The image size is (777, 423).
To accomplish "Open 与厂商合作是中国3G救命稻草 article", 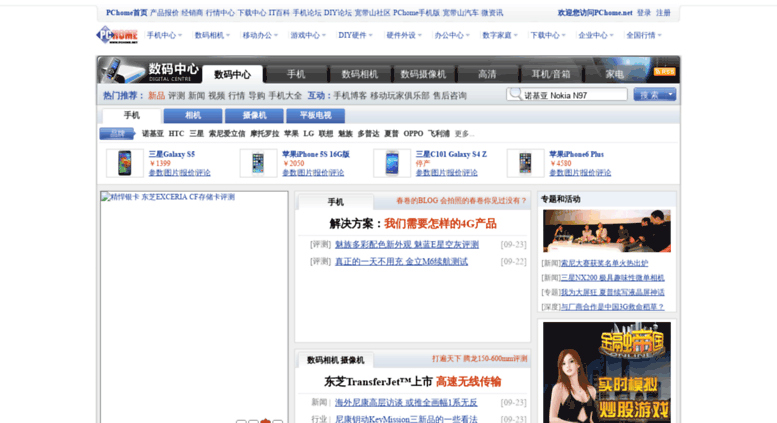I will [x=612, y=307].
